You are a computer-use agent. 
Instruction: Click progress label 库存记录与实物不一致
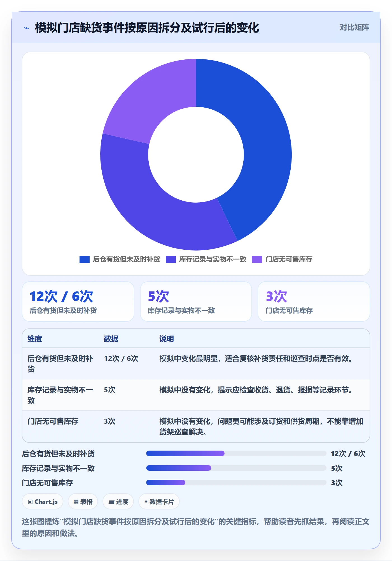tap(58, 468)
